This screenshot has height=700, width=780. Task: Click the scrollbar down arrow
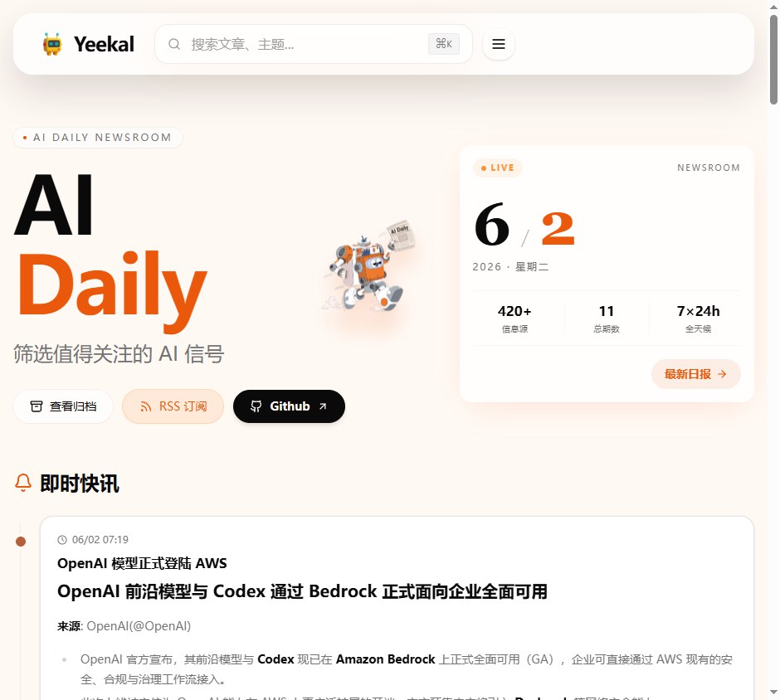click(773, 692)
